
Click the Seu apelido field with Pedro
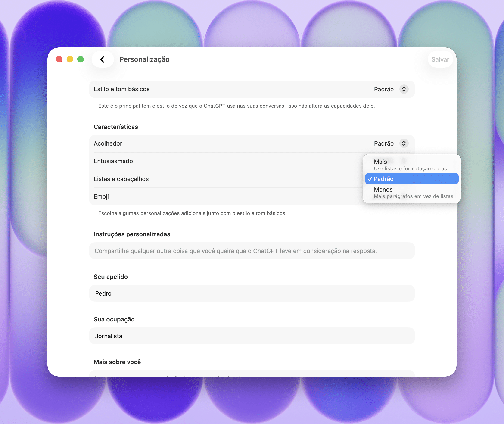coord(252,293)
